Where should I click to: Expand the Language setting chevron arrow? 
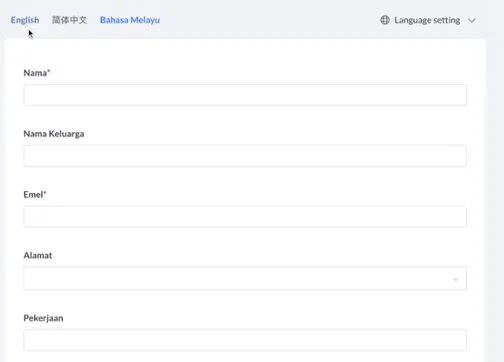(x=471, y=21)
